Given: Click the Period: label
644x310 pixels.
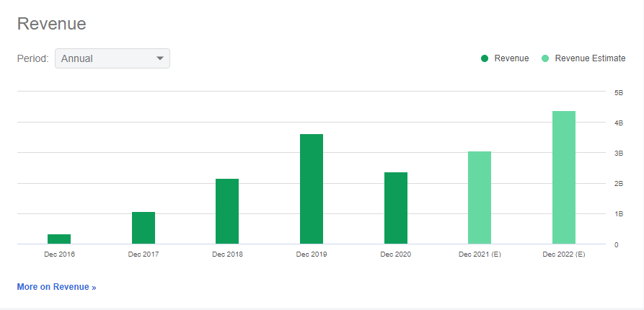Looking at the screenshot, I should (33, 58).
